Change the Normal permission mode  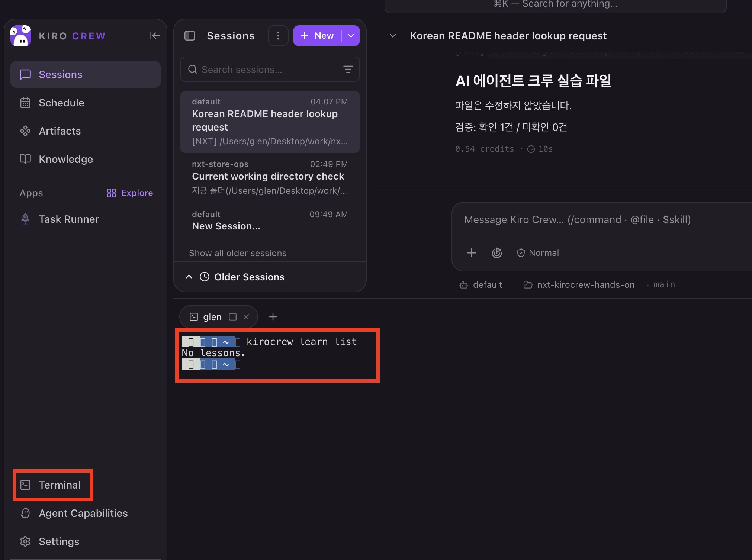[538, 253]
